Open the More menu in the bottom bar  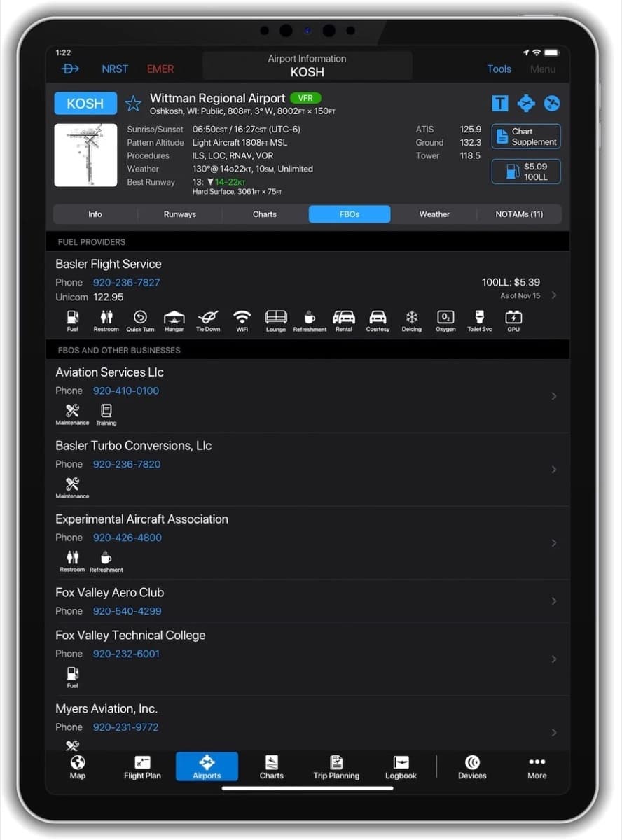point(537,767)
